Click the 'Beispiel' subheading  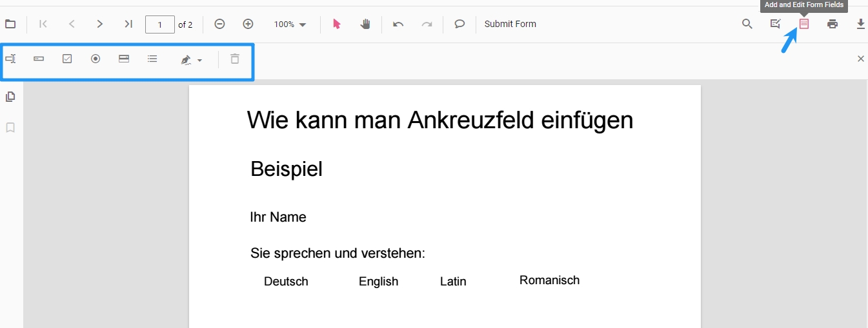[x=287, y=169]
